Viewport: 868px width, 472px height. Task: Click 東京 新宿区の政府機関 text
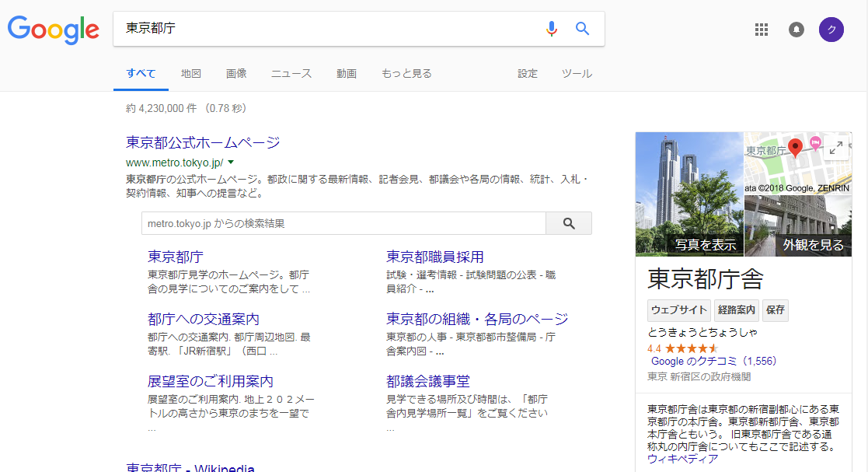point(699,376)
